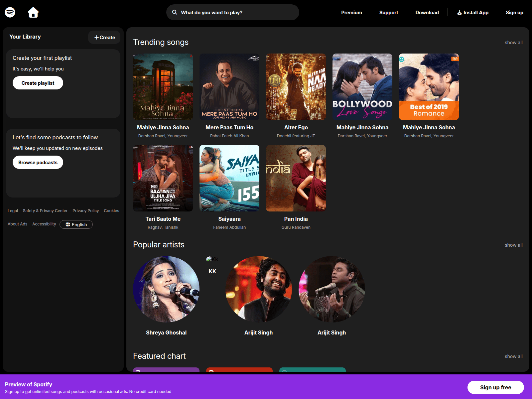This screenshot has height=399, width=532.
Task: Show all Featured chart items
Action: point(514,356)
